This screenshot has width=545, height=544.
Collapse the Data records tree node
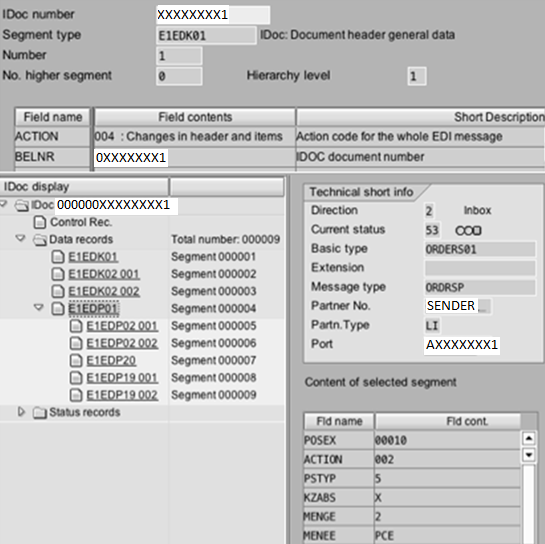click(21, 238)
